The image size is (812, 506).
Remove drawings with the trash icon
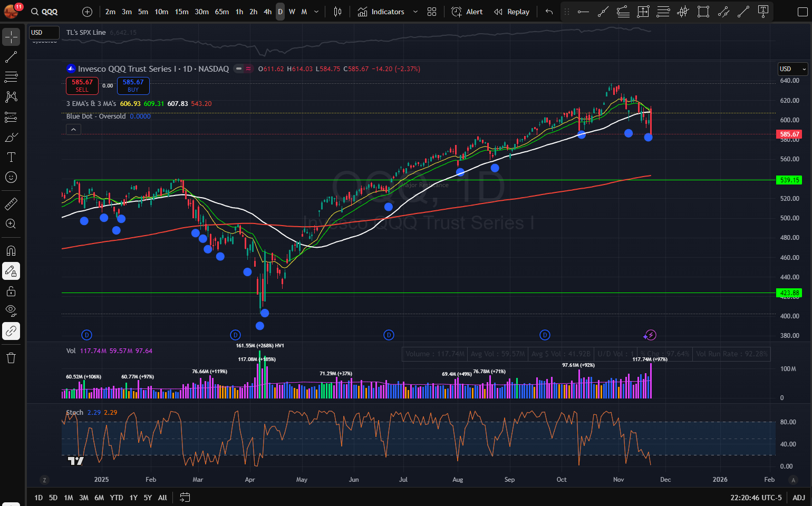point(11,358)
